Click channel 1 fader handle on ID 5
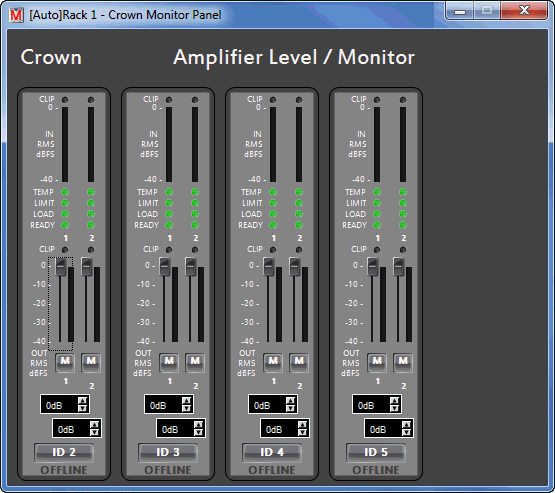Viewport: 555px width, 493px height. point(373,266)
